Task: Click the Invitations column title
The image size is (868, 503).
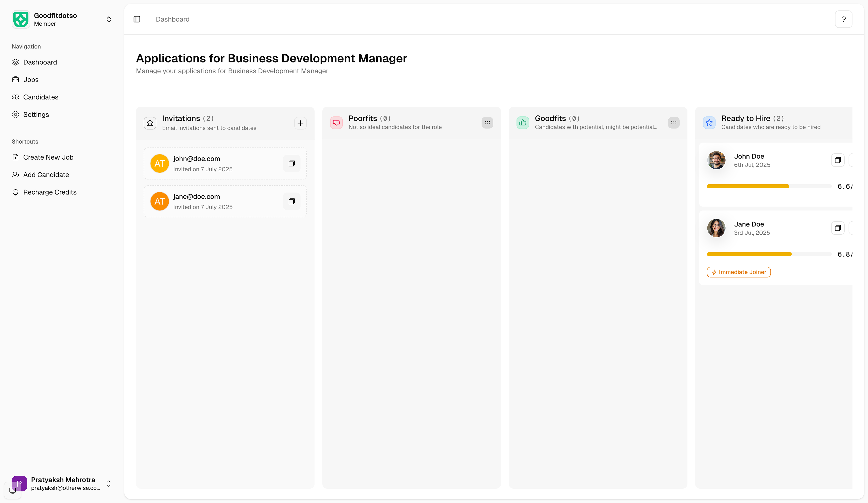Action: coord(181,118)
